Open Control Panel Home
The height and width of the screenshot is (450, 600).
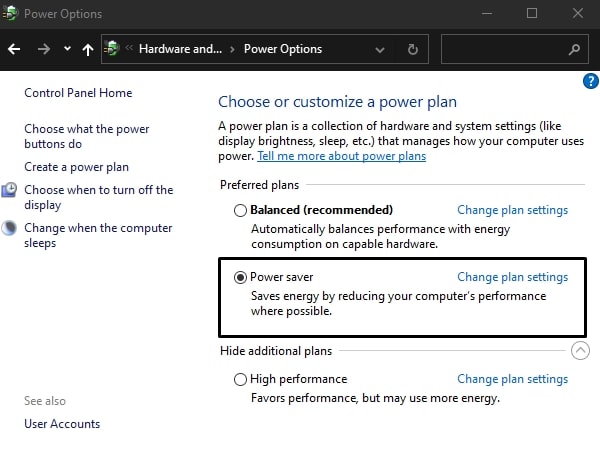(78, 93)
